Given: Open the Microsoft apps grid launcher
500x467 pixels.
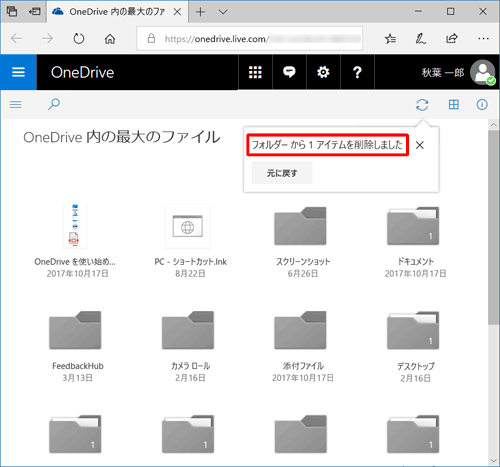Looking at the screenshot, I should point(255,72).
